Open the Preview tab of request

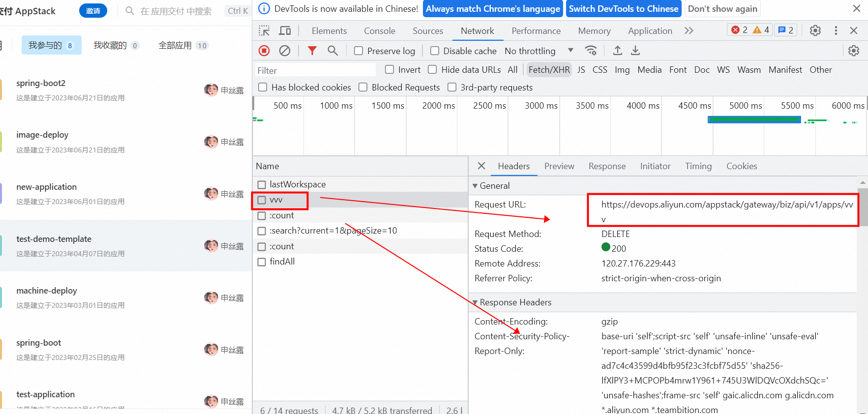pyautogui.click(x=559, y=166)
